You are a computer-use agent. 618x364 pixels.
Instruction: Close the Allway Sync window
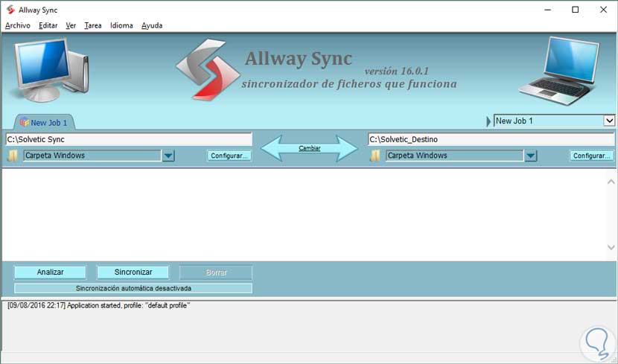[x=603, y=10]
